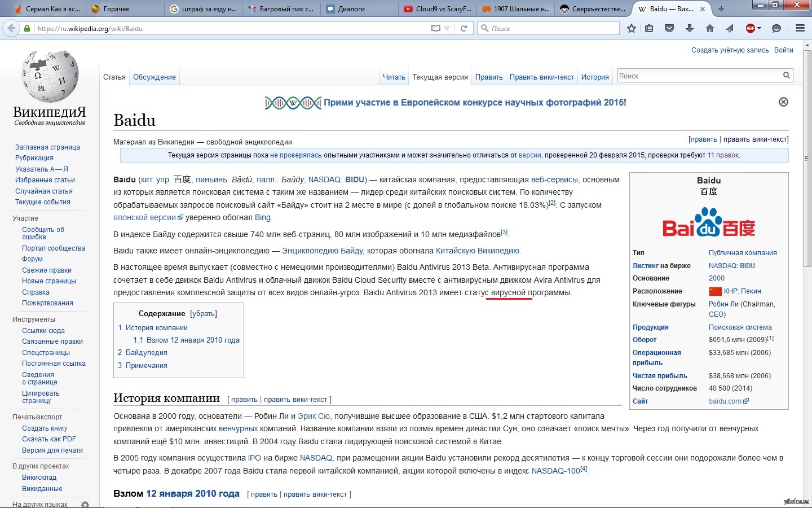Open the Обсуждение wiki tab
Screen dimensions: 812x508
[155, 77]
